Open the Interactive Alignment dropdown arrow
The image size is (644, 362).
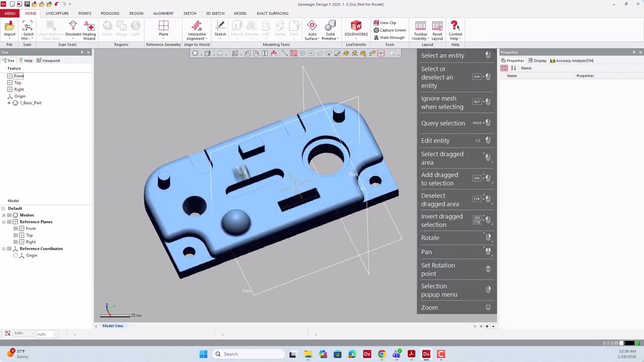206,39
